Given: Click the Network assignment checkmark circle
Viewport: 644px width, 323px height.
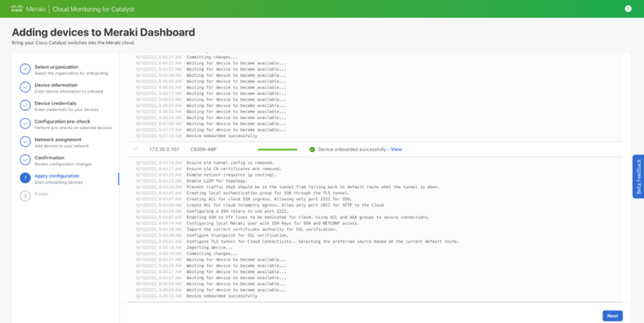Looking at the screenshot, I should click(25, 141).
